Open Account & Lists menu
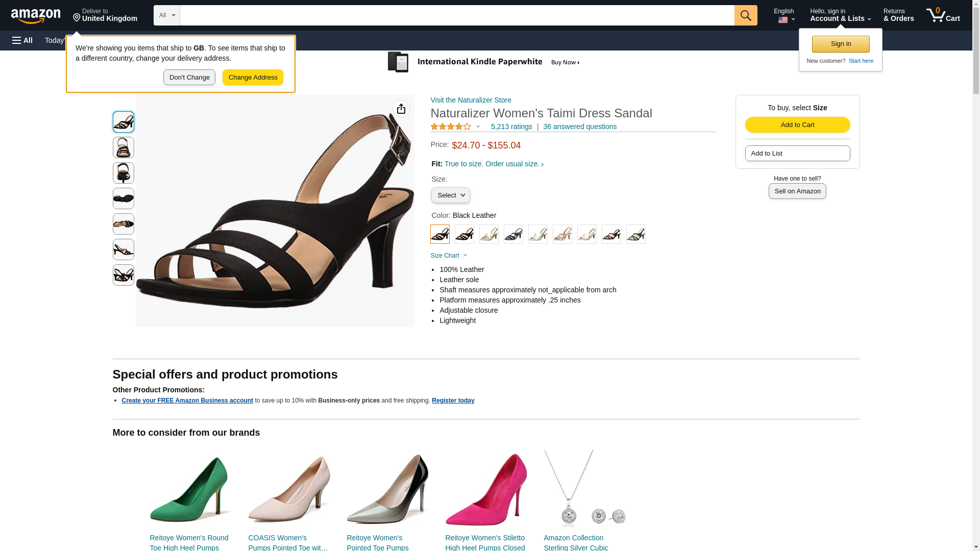Screen dimensions: 980x551 (840, 15)
